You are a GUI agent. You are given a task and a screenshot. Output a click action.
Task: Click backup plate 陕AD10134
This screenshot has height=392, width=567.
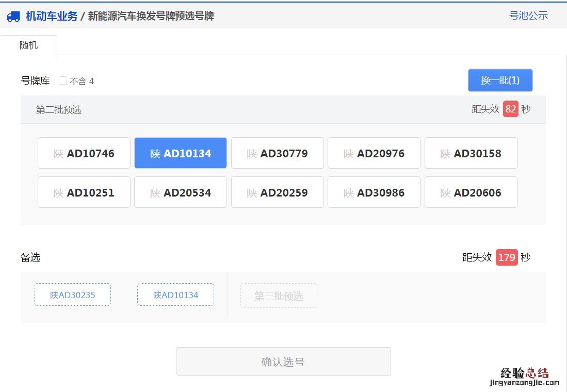(x=175, y=295)
